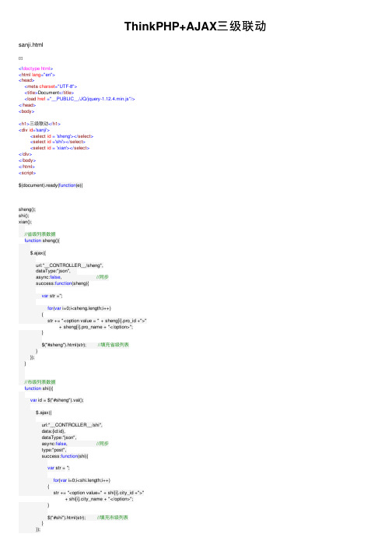Click the ThinkPHP+AJAX三级联动 page title
The height and width of the screenshot is (555, 392).
(195, 26)
